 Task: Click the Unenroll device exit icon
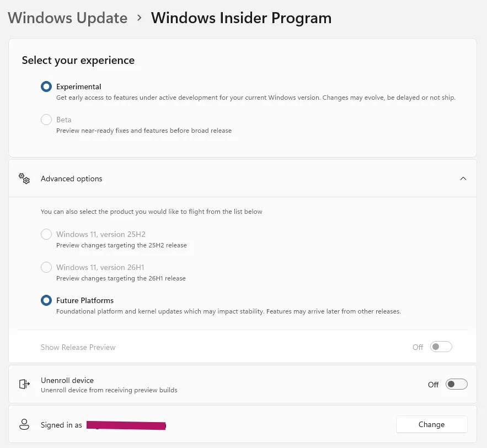click(x=24, y=384)
